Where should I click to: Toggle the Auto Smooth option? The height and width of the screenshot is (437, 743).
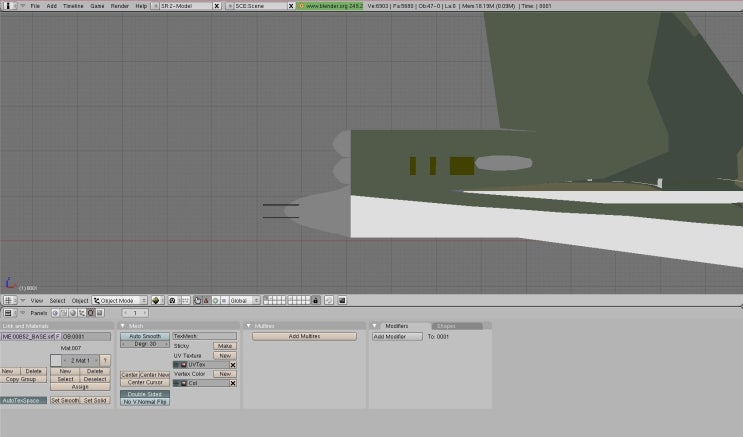[x=144, y=336]
